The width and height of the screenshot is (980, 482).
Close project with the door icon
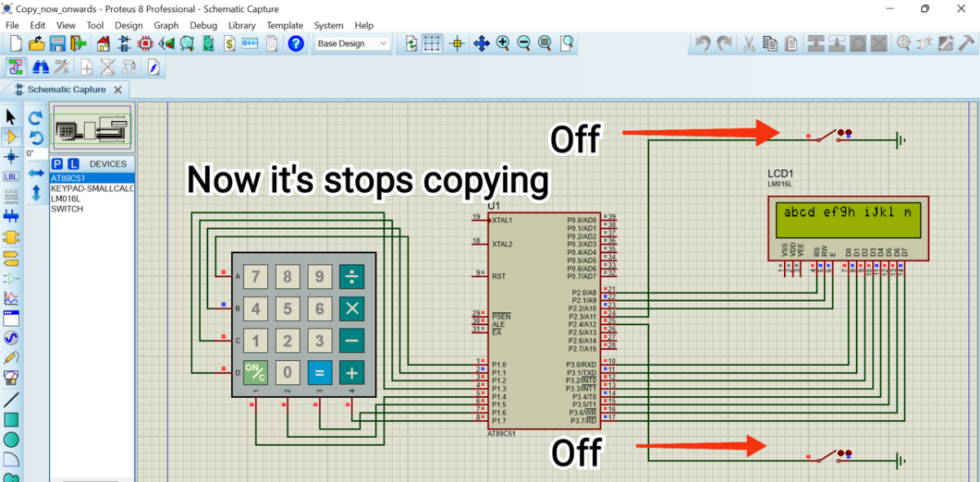[79, 44]
